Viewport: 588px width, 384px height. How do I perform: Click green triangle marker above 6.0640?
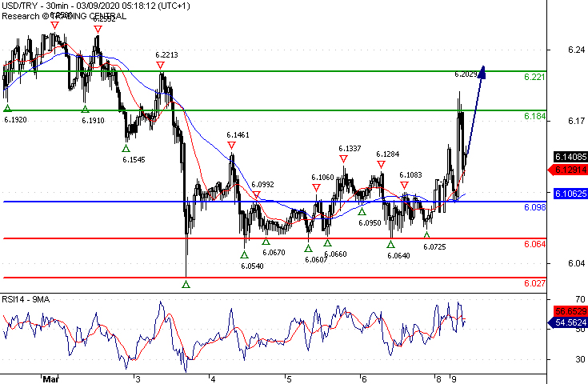click(390, 245)
